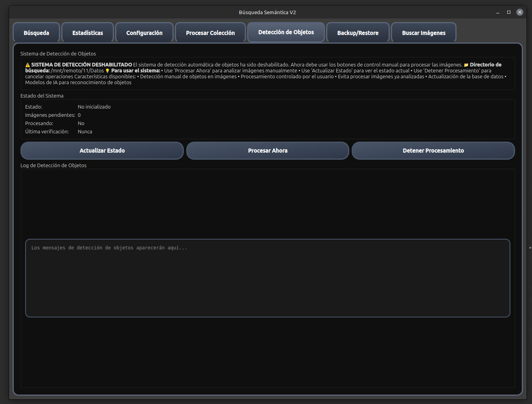The height and width of the screenshot is (404, 532).
Task: Start processing with Procesar Ahora
Action: [x=268, y=151]
